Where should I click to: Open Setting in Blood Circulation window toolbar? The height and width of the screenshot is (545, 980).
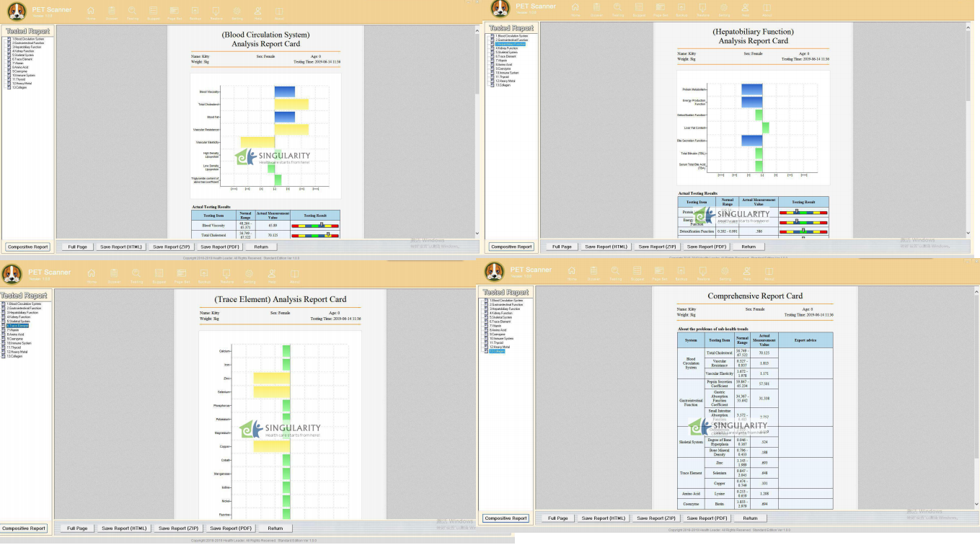click(238, 12)
